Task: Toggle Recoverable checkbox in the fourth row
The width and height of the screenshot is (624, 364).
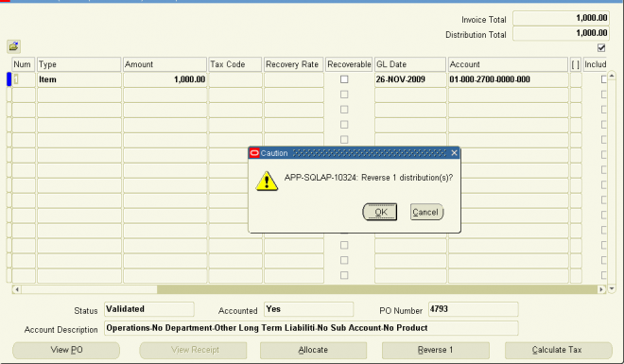Action: (344, 125)
